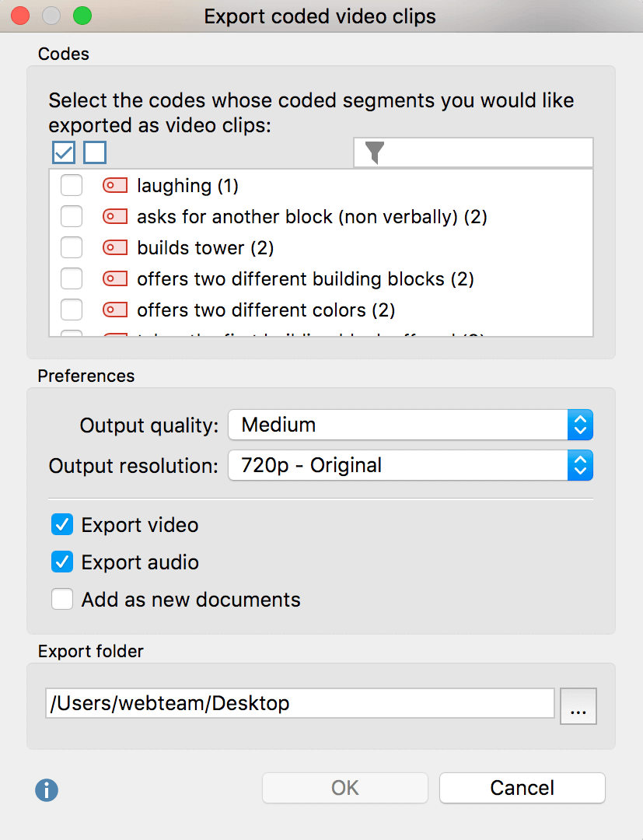Click the filter funnel icon

(x=375, y=153)
